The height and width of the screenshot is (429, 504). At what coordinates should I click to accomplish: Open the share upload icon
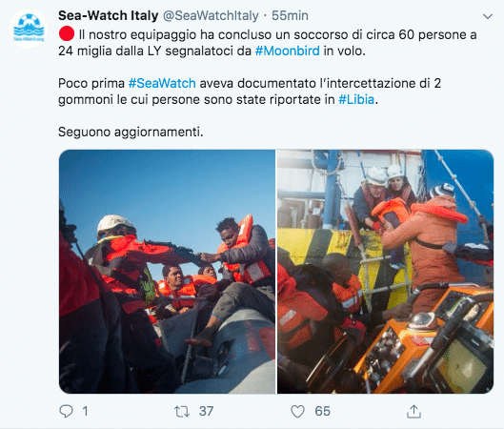[413, 411]
